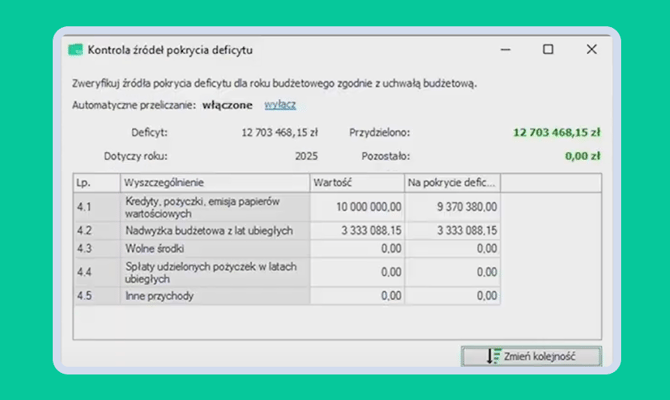The image size is (670, 400).
Task: Select the 'Na pokrycie defic...' column header
Action: pos(452,183)
